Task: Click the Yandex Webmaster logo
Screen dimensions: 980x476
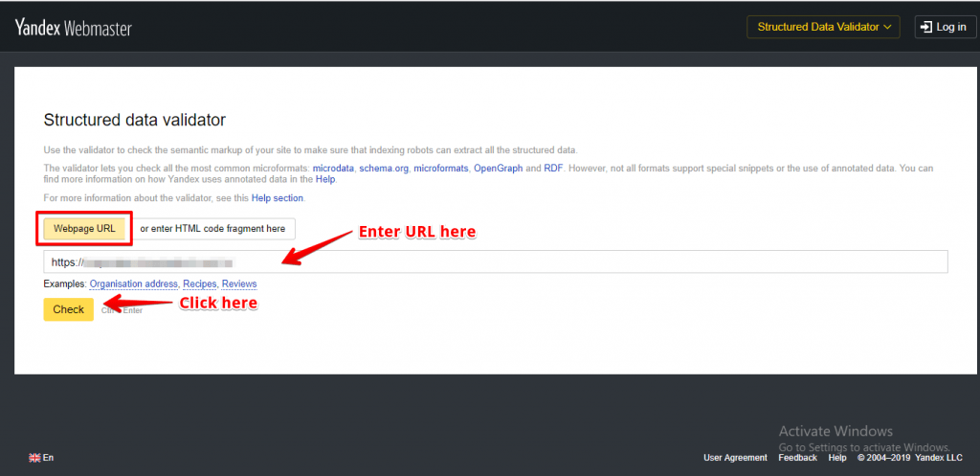Action: coord(73,28)
